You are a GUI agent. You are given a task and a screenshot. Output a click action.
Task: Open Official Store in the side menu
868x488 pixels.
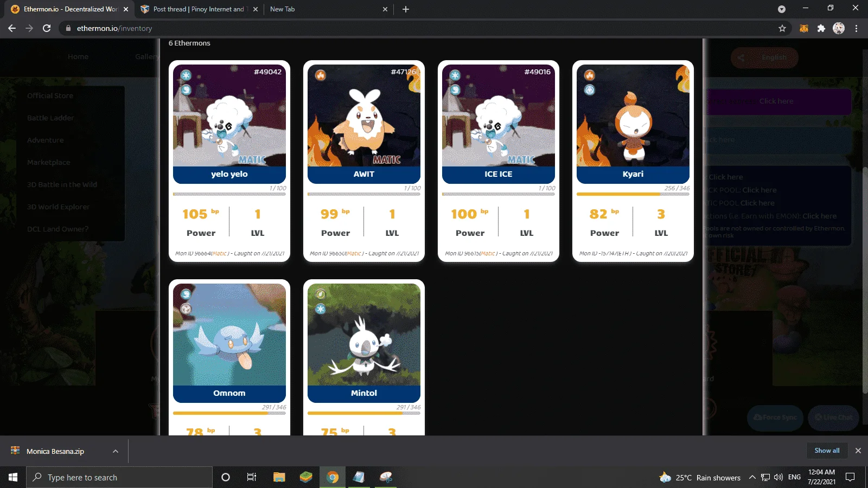(50, 95)
